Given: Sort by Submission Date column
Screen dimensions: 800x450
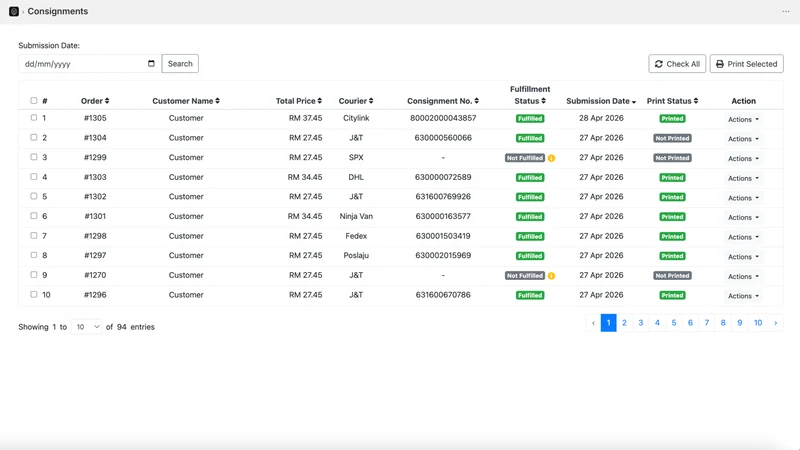Looking at the screenshot, I should tap(601, 101).
